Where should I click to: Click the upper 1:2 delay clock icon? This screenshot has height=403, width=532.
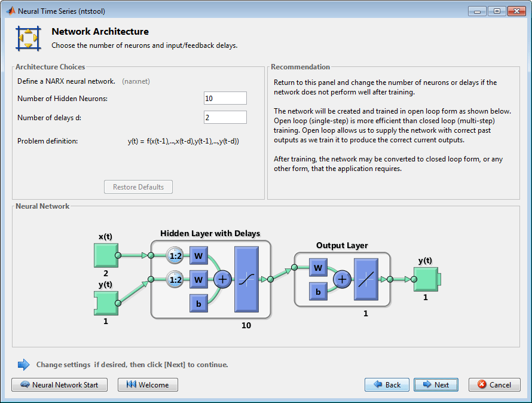click(x=175, y=256)
